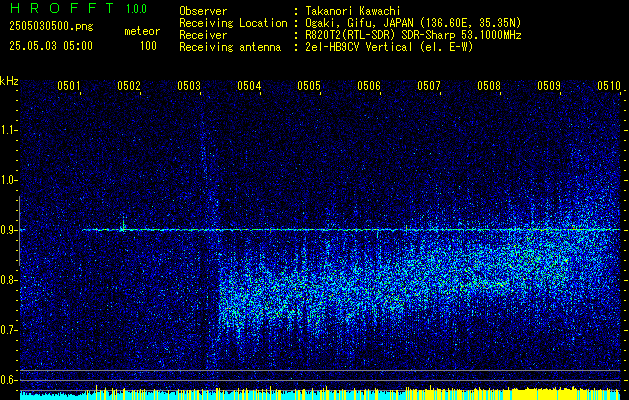Click the timestamp 25.05.03 05:00
Image resolution: width=629 pixels, height=400 pixels.
point(51,46)
